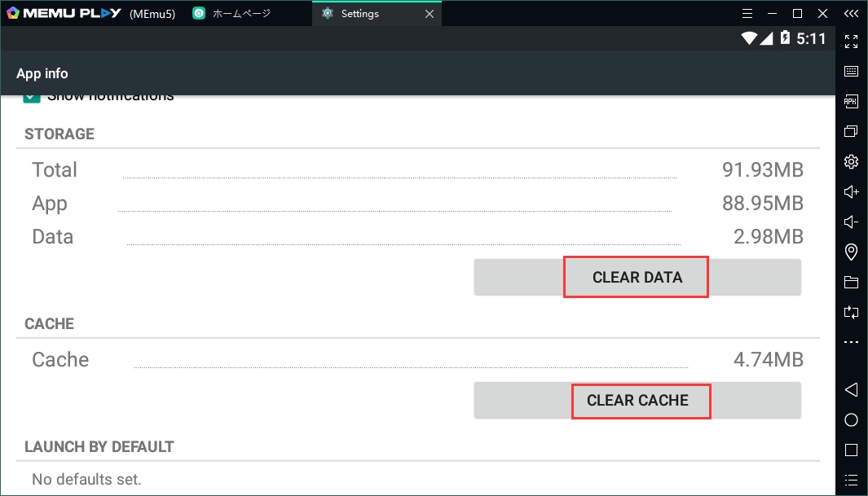Open the keyboard mapping icon
The height and width of the screenshot is (496, 868).
coord(851,71)
